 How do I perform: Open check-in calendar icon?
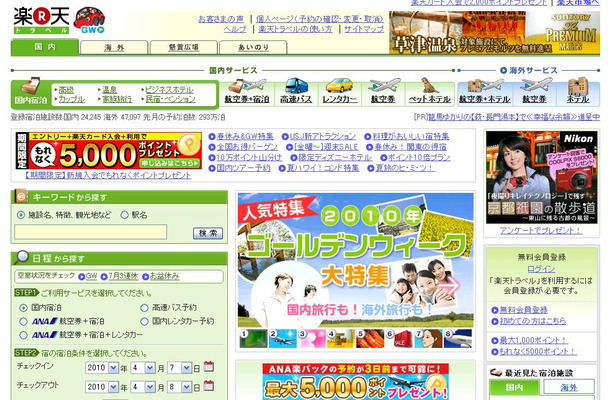click(209, 367)
